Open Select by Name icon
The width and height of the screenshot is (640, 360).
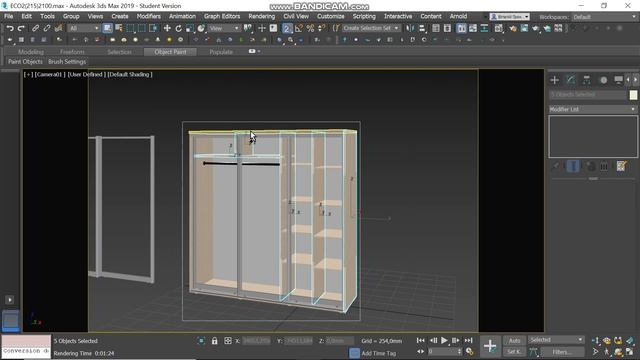tap(119, 28)
